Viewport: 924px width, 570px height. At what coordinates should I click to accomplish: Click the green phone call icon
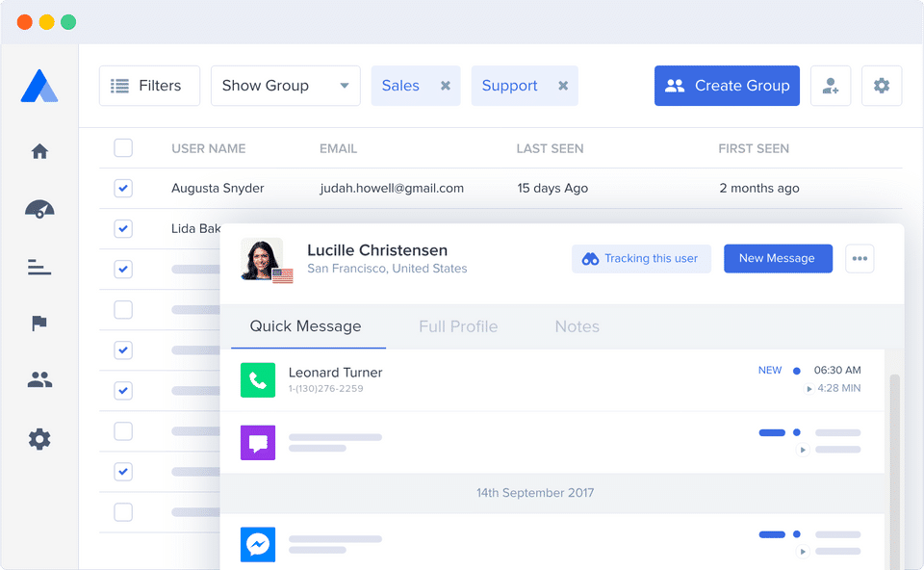(x=258, y=380)
